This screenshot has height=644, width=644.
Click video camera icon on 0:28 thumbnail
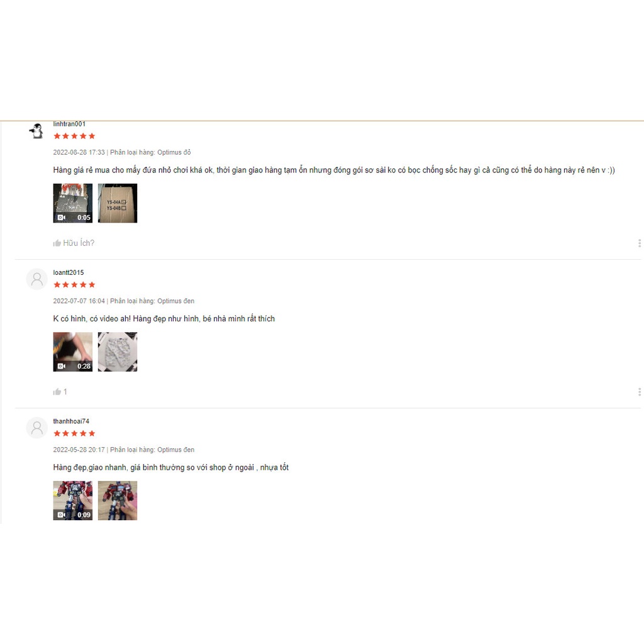[x=61, y=366]
